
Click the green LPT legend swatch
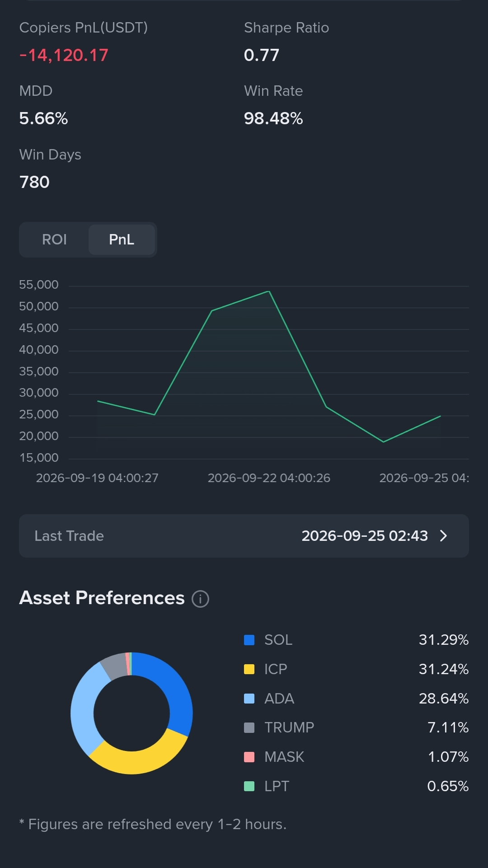pyautogui.click(x=249, y=786)
